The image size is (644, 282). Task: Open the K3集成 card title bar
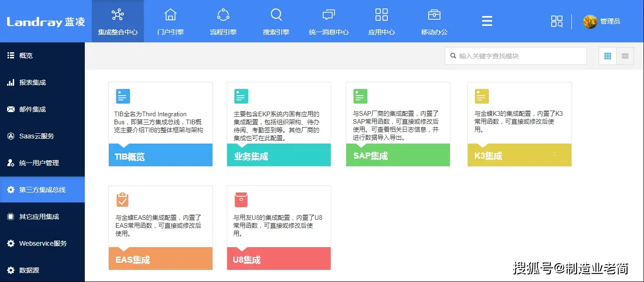coord(520,155)
